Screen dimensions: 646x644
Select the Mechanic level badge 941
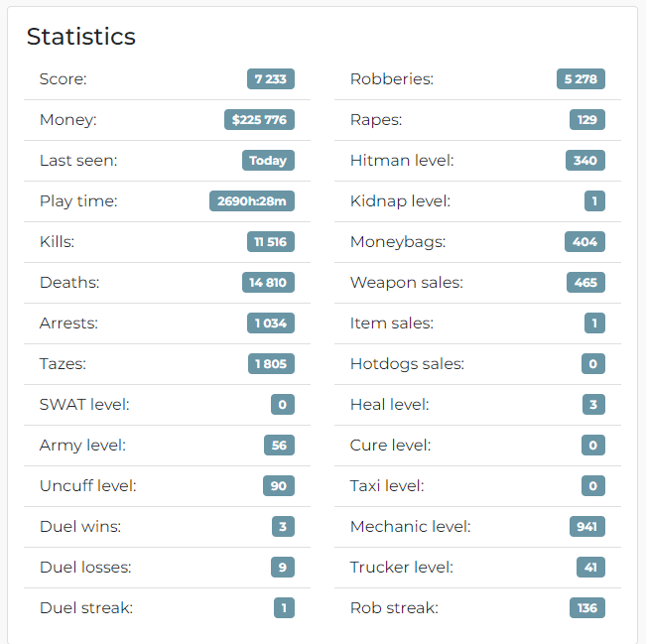click(x=587, y=527)
